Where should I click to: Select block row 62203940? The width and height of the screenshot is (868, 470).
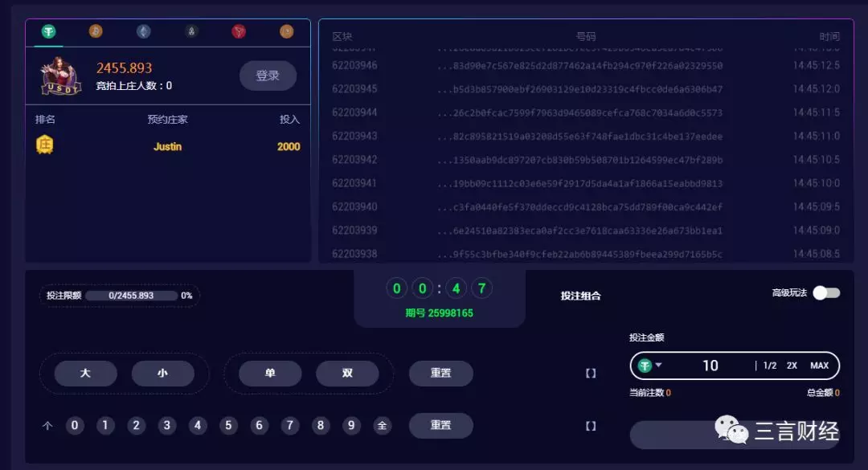tap(586, 206)
